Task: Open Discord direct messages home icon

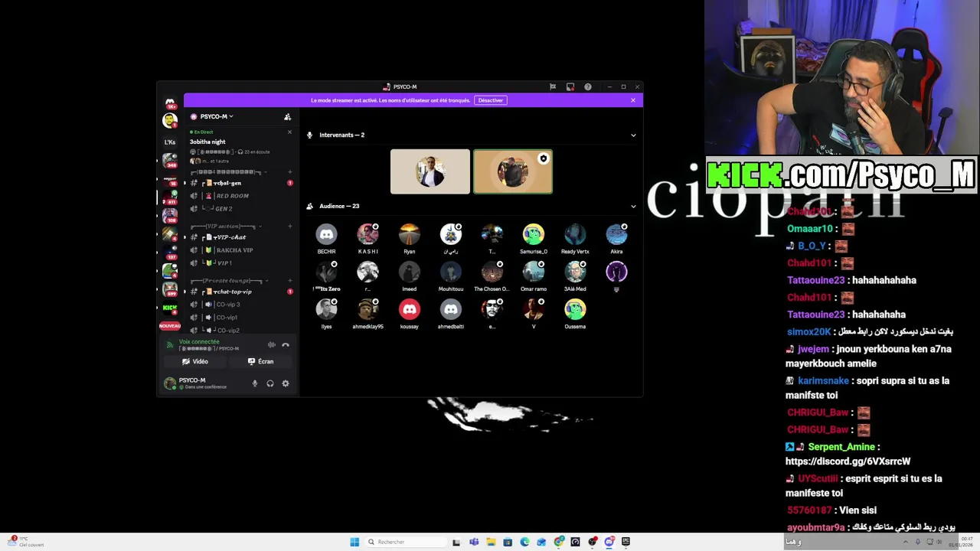Action: 170,103
